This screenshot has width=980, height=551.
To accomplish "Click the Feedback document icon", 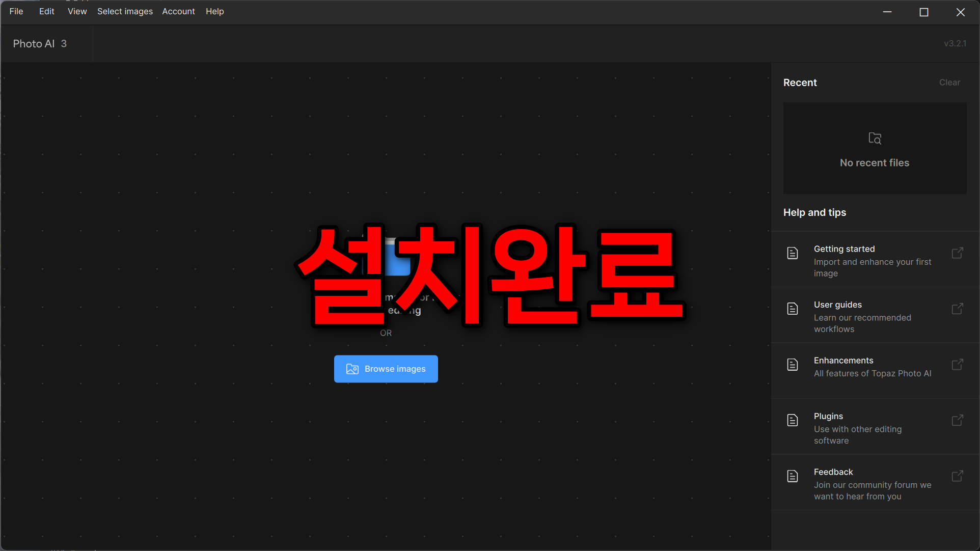I will click(793, 476).
